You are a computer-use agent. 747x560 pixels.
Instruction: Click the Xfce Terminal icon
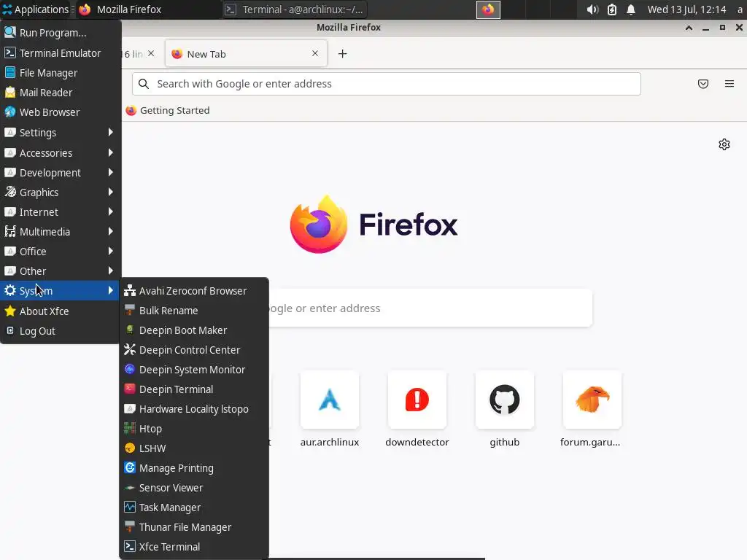(130, 547)
